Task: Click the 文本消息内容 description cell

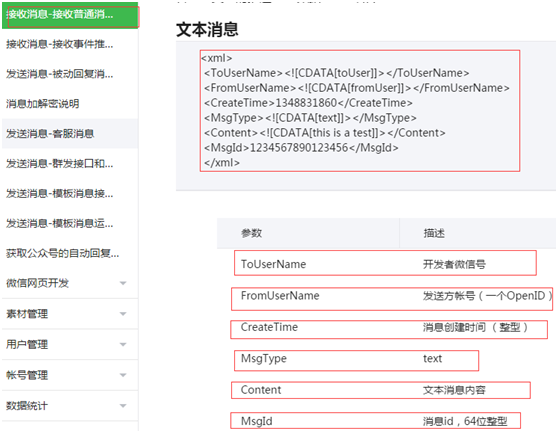Action: tap(454, 390)
